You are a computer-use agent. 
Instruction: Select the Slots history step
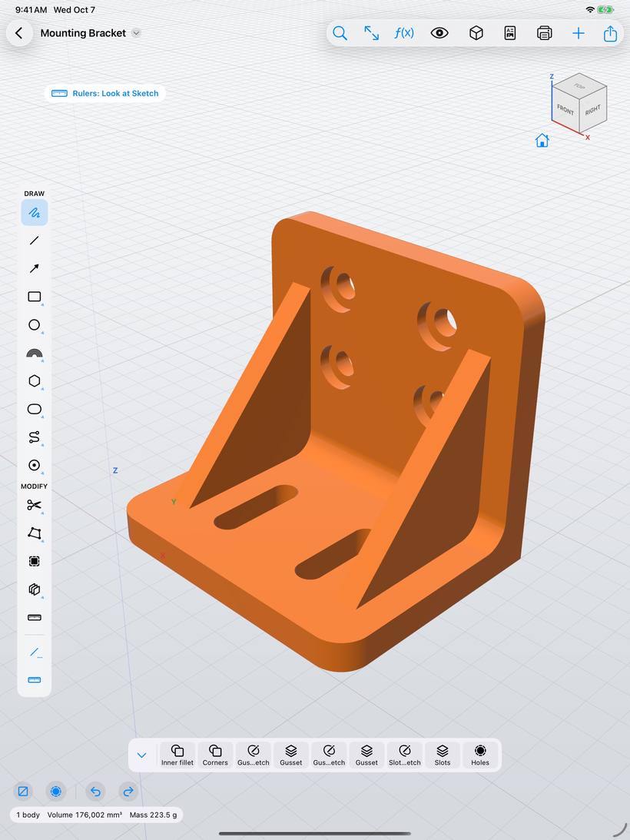(x=443, y=755)
